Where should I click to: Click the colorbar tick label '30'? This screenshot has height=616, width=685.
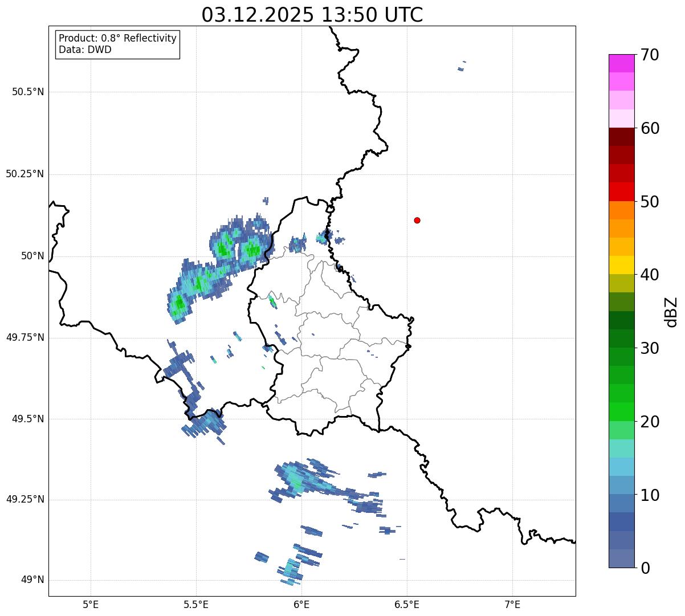pyautogui.click(x=649, y=348)
